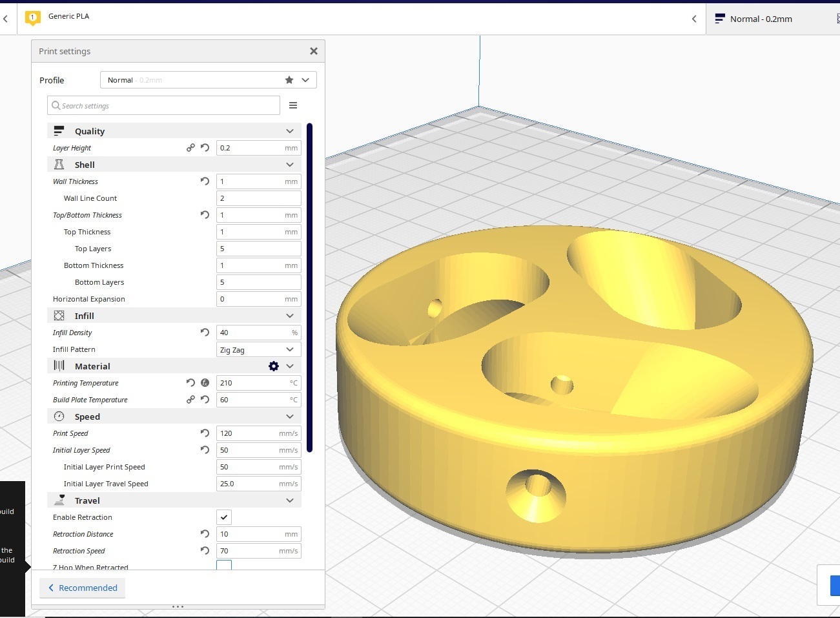Viewport: 840px width, 618px height.
Task: Disable the Enable Retraction checkbox
Action: point(224,517)
